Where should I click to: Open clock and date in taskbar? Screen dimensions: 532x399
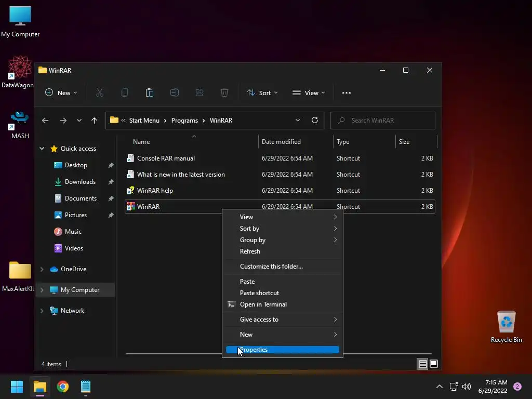(493, 387)
